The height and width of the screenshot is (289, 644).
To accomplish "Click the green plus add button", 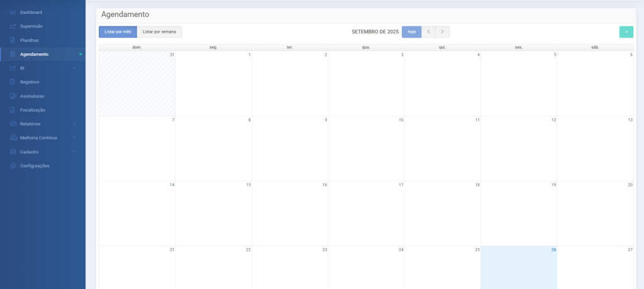I will point(626,32).
